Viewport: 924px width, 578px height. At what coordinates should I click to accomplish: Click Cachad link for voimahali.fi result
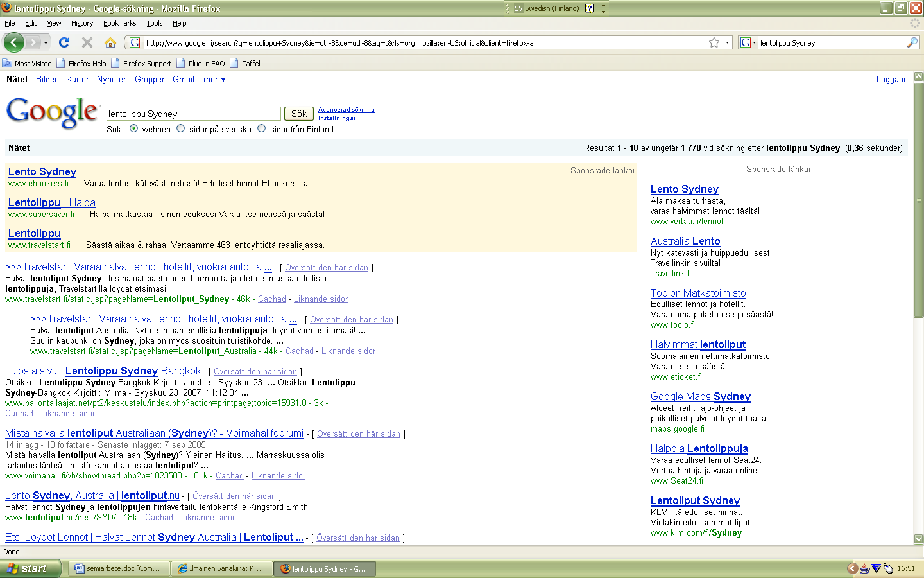pyautogui.click(x=230, y=476)
